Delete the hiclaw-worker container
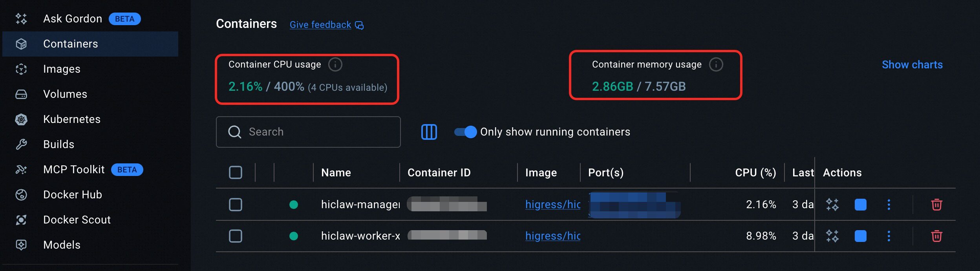Image resolution: width=980 pixels, height=271 pixels. (x=936, y=236)
